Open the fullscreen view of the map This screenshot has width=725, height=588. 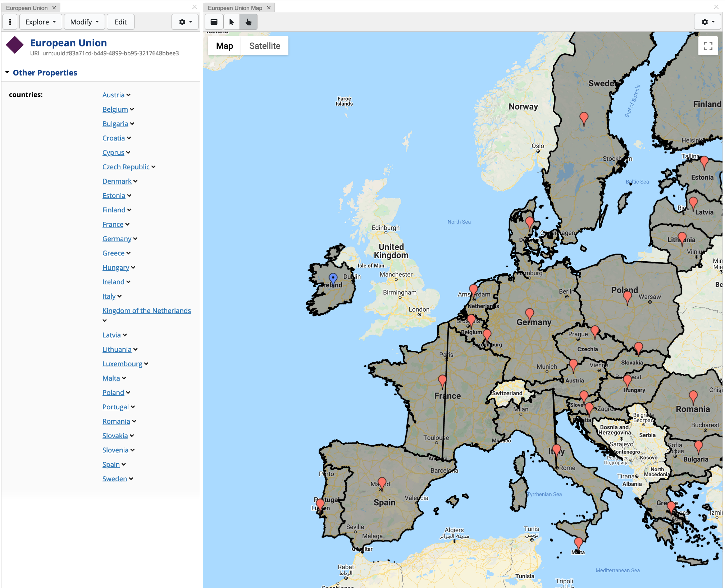point(708,46)
